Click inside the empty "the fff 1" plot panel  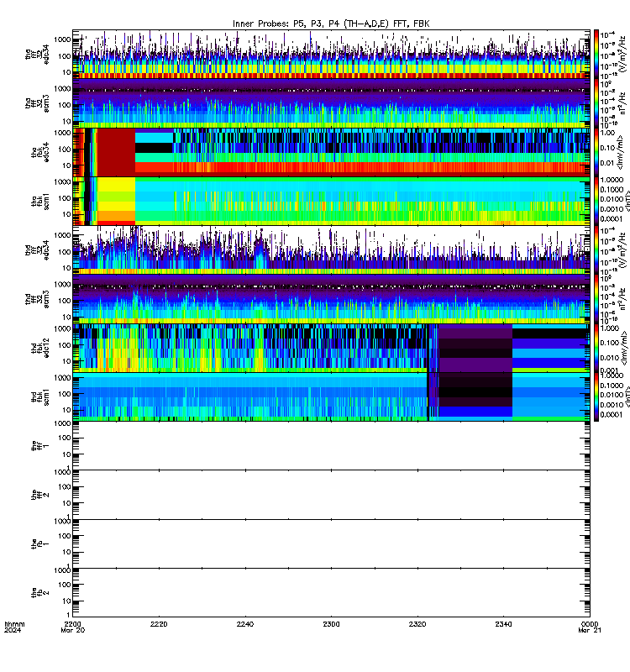(331, 446)
